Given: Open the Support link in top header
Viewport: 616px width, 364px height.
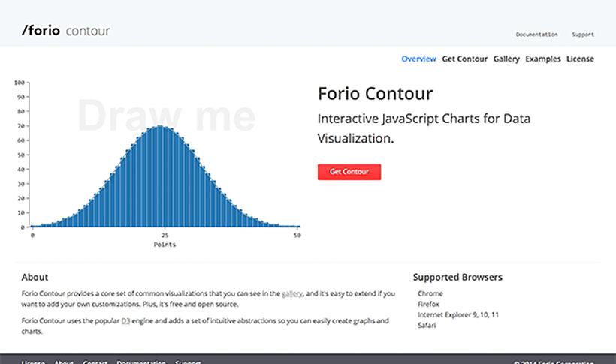Looking at the screenshot, I should (x=583, y=35).
